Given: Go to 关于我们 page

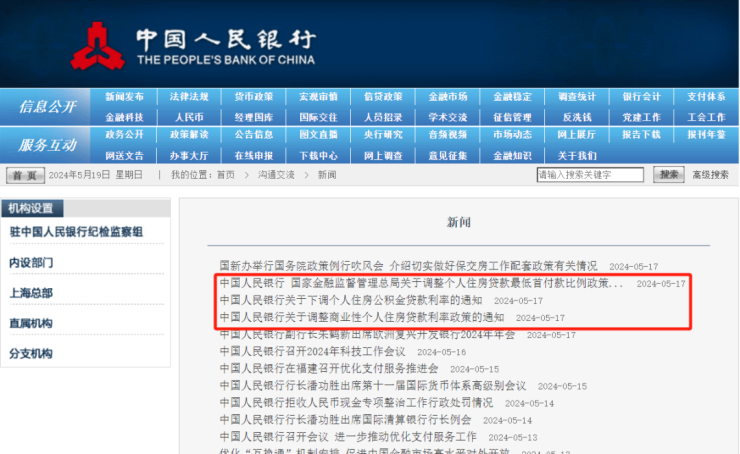Looking at the screenshot, I should pyautogui.click(x=577, y=156).
